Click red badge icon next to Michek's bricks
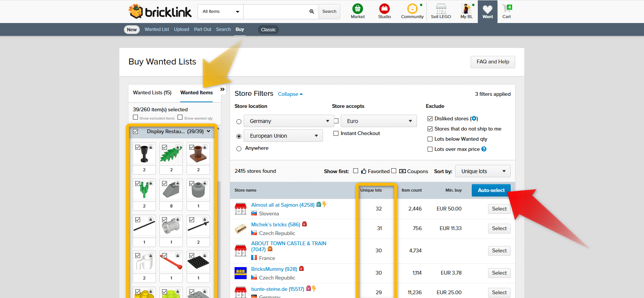644x298 pixels. pos(304,224)
